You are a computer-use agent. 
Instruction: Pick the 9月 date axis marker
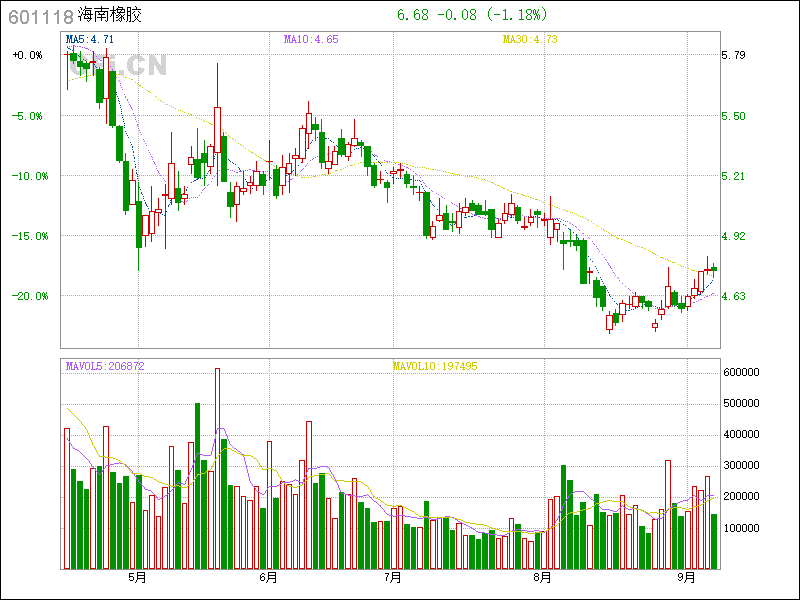tap(686, 578)
